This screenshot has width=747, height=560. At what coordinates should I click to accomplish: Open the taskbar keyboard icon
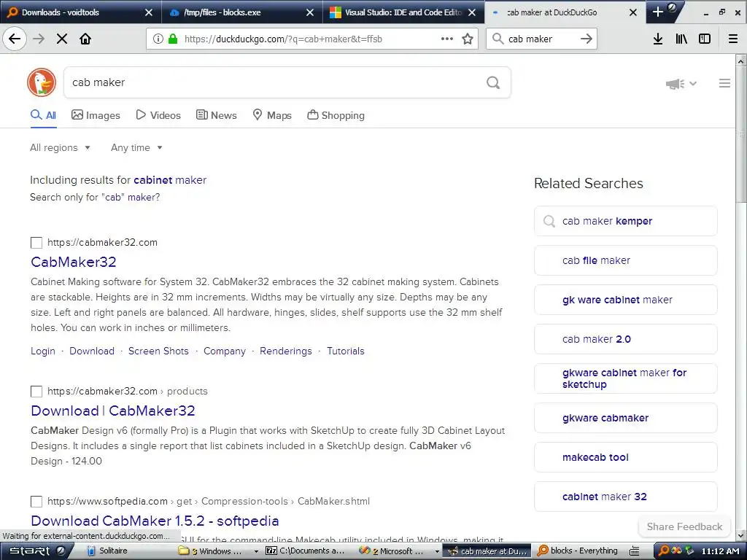tap(634, 551)
